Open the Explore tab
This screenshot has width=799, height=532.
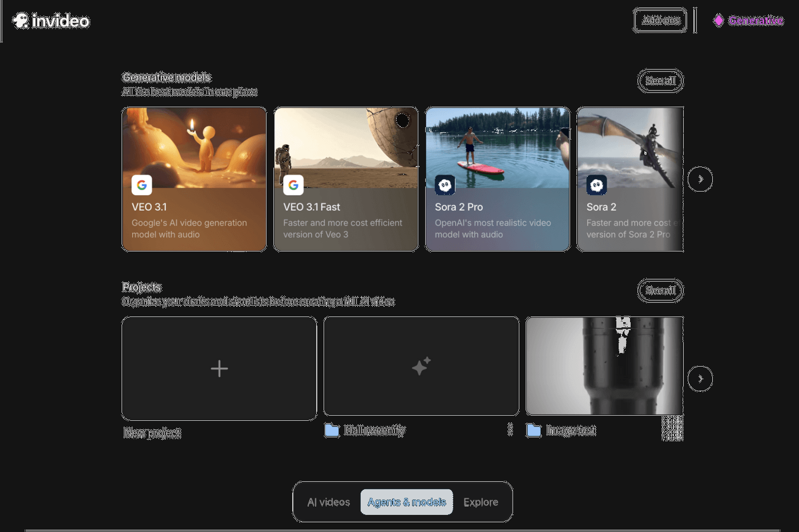pyautogui.click(x=481, y=502)
